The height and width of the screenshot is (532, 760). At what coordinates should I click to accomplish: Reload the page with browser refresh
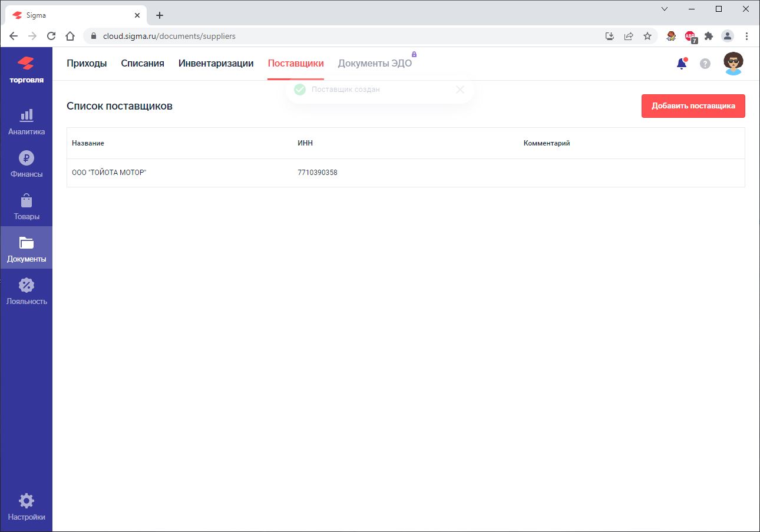(x=51, y=36)
